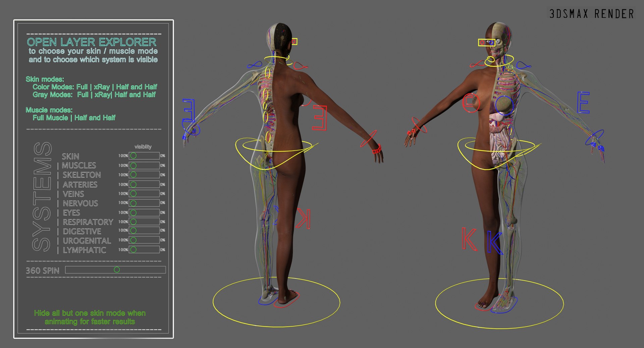Click the 'Hide all but one skin mode' note

click(90, 317)
